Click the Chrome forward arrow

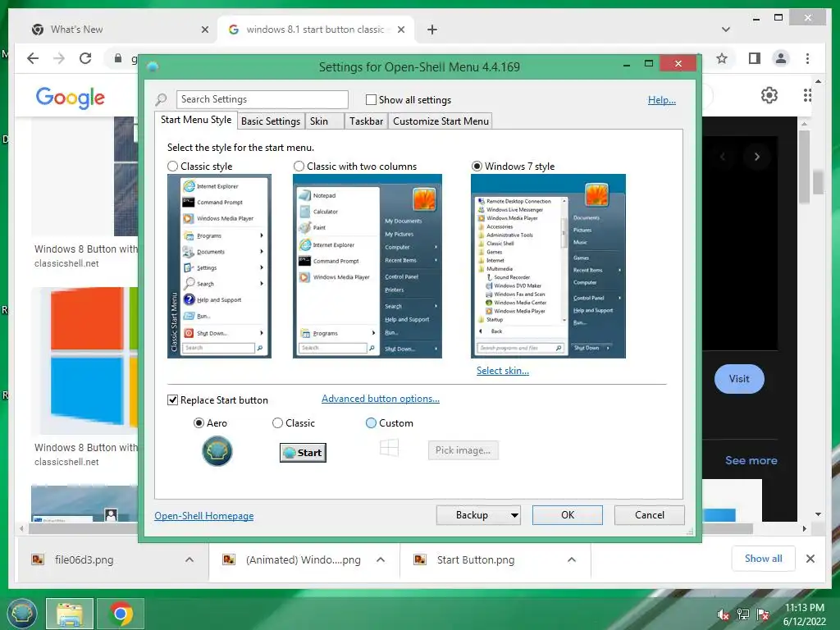pos(59,58)
